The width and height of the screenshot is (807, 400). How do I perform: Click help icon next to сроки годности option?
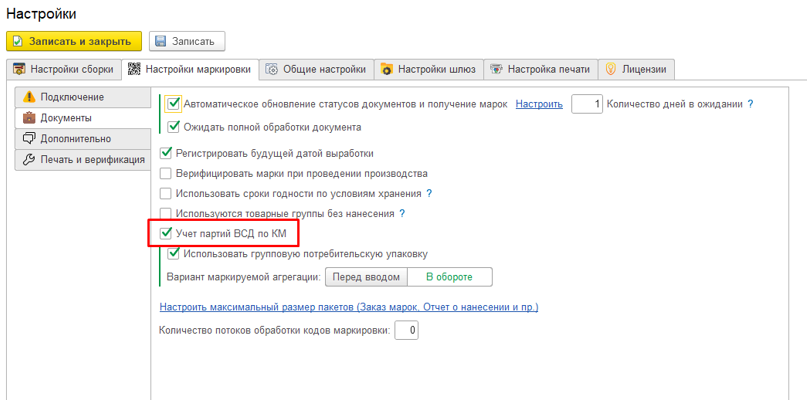[429, 194]
